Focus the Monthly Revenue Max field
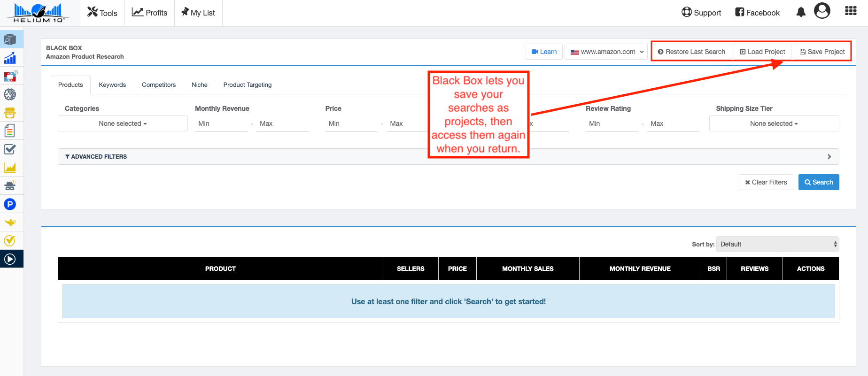The image size is (868, 376). click(283, 123)
